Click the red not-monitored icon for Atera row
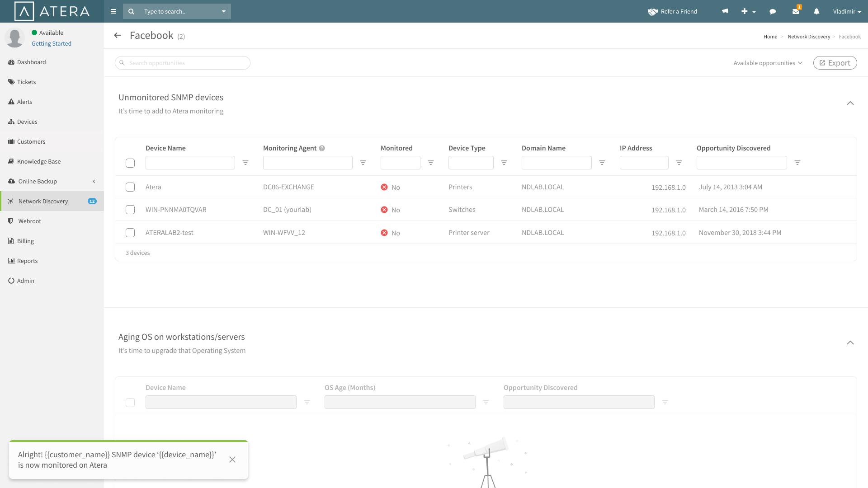The height and width of the screenshot is (488, 868). point(384,187)
